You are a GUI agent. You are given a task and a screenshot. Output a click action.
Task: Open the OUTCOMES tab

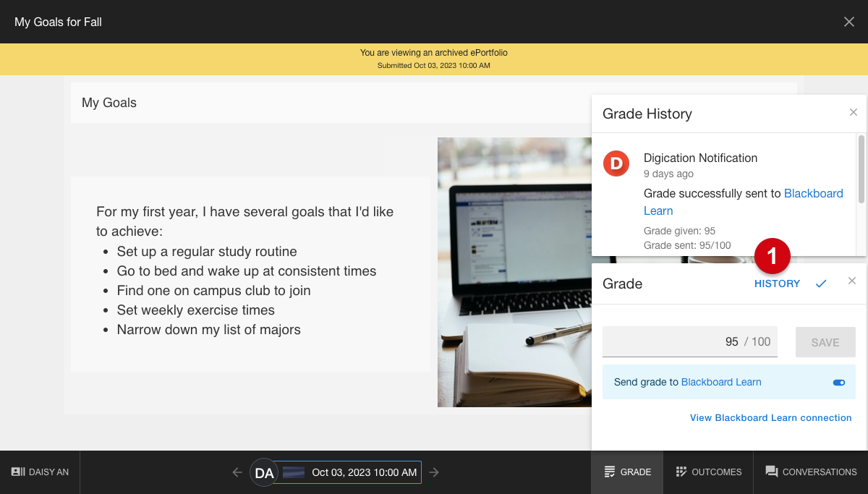708,472
